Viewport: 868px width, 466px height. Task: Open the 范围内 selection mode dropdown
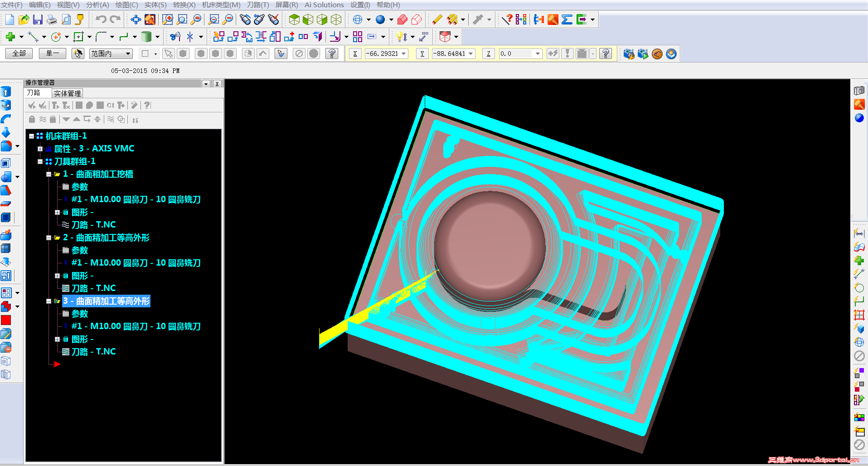(x=128, y=53)
